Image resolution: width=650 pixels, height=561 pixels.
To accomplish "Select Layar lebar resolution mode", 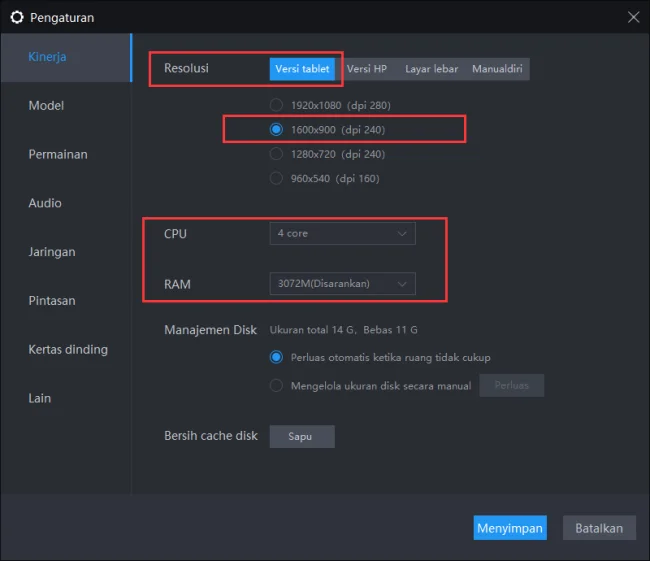I will tap(432, 69).
